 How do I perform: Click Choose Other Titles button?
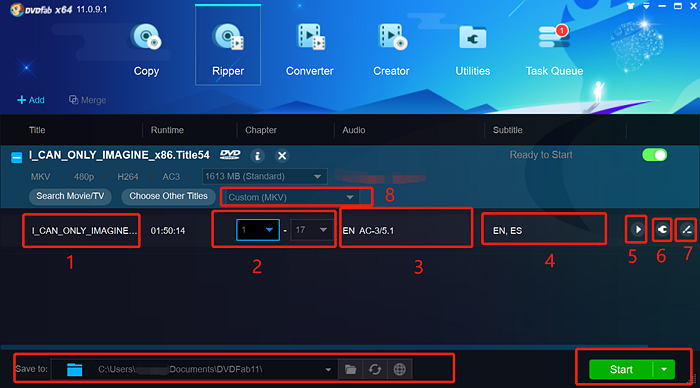pyautogui.click(x=168, y=196)
